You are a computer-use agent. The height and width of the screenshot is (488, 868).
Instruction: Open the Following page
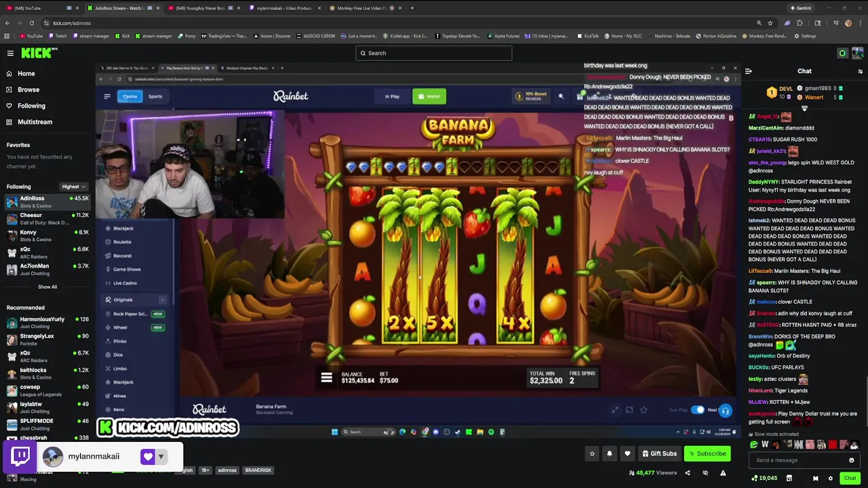pyautogui.click(x=31, y=106)
